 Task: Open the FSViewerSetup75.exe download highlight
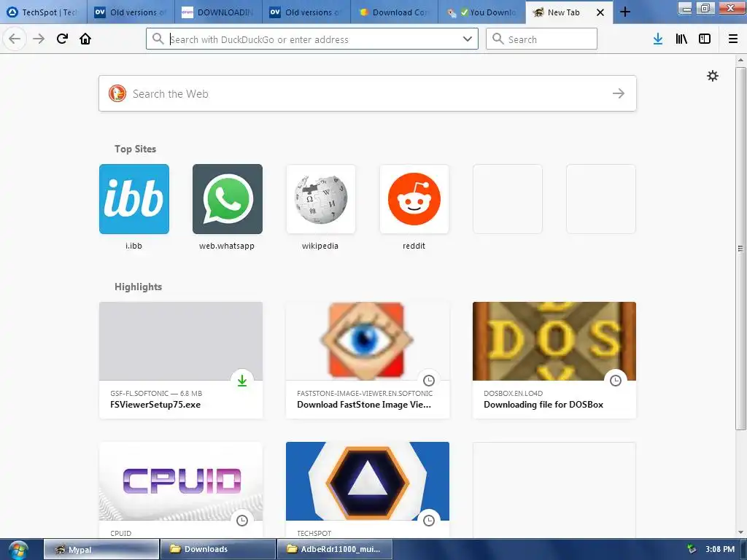[181, 360]
